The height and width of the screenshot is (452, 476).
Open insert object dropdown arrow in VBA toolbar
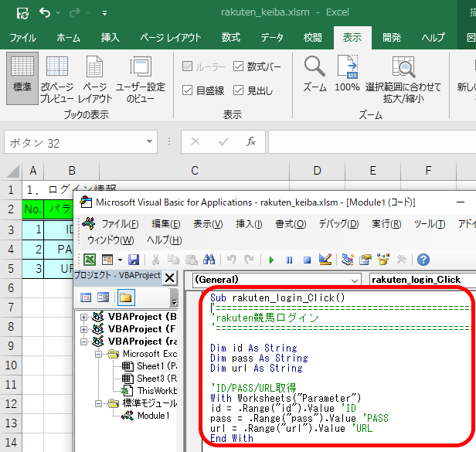coord(120,260)
